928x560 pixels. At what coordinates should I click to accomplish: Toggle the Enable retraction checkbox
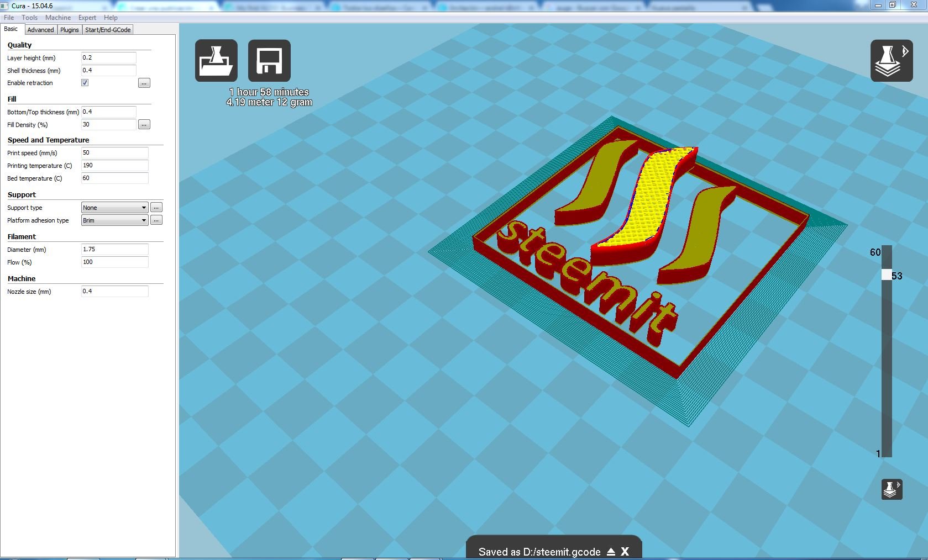[x=85, y=83]
